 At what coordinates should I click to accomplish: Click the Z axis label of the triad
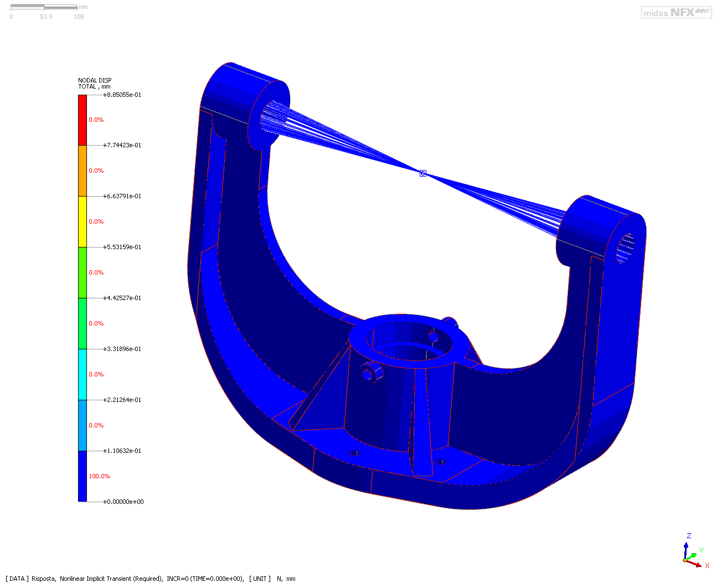(689, 536)
